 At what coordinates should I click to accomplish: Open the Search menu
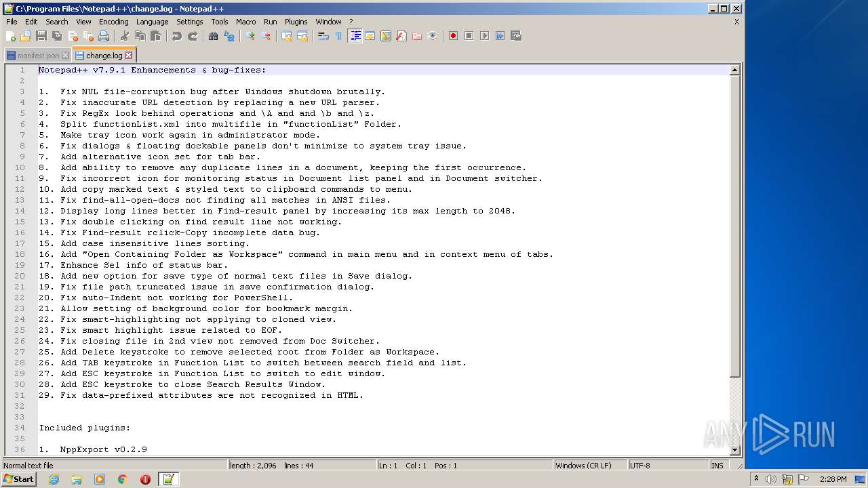click(x=57, y=22)
